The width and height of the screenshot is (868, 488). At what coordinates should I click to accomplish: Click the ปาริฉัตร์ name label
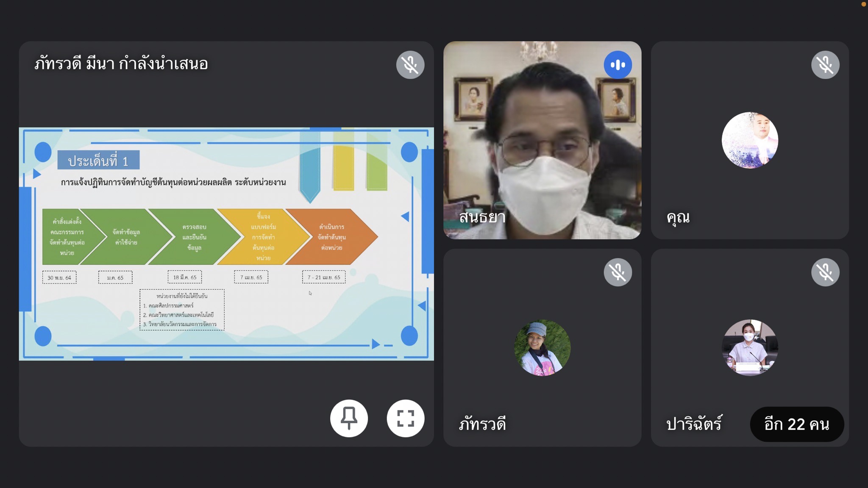tap(694, 424)
